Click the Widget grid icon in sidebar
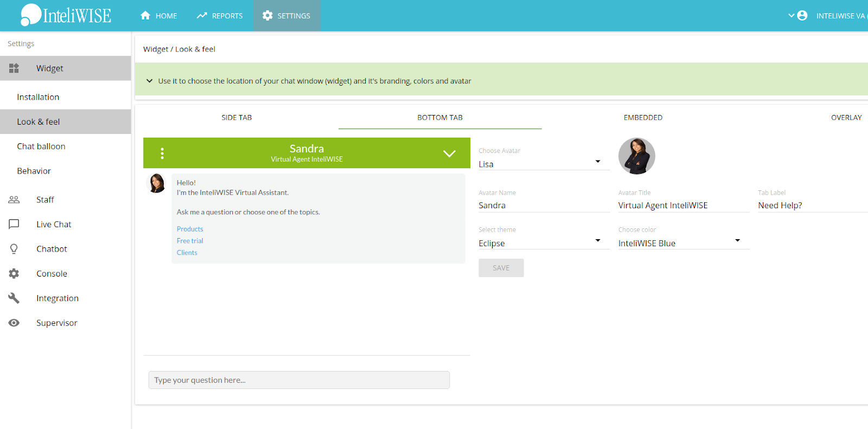This screenshot has width=868, height=429. point(14,68)
